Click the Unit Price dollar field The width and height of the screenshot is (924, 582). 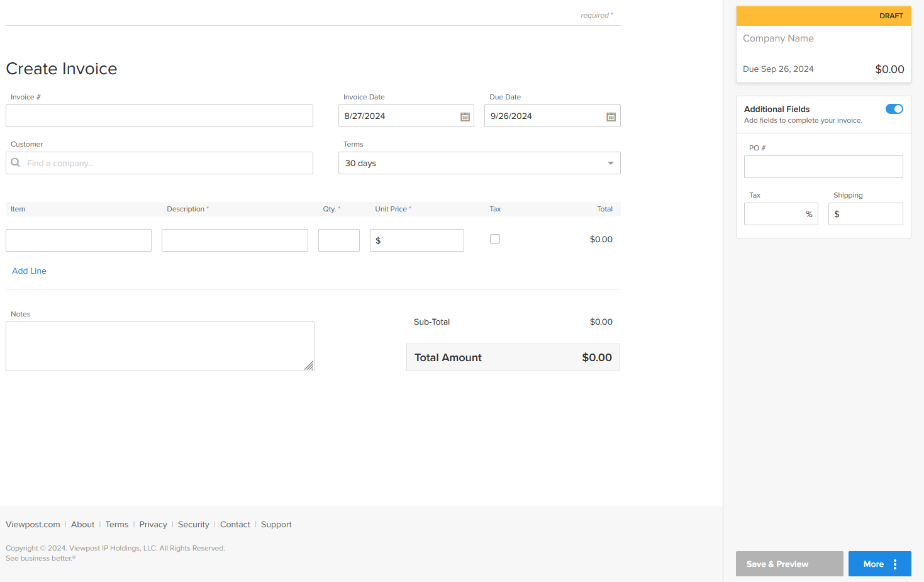(x=417, y=240)
